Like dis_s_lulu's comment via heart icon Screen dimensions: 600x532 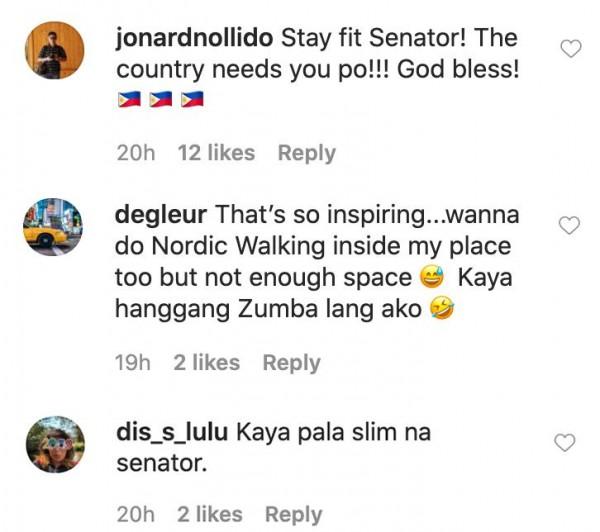(x=565, y=442)
